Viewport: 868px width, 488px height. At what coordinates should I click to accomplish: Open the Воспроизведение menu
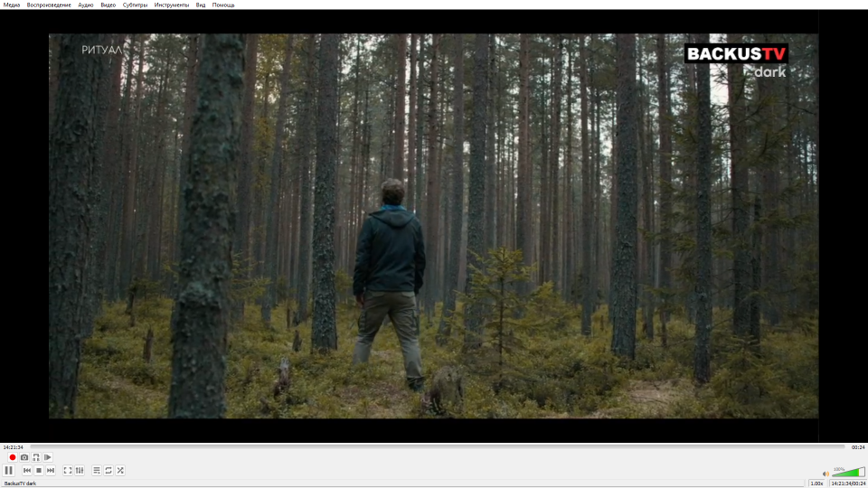click(x=49, y=5)
